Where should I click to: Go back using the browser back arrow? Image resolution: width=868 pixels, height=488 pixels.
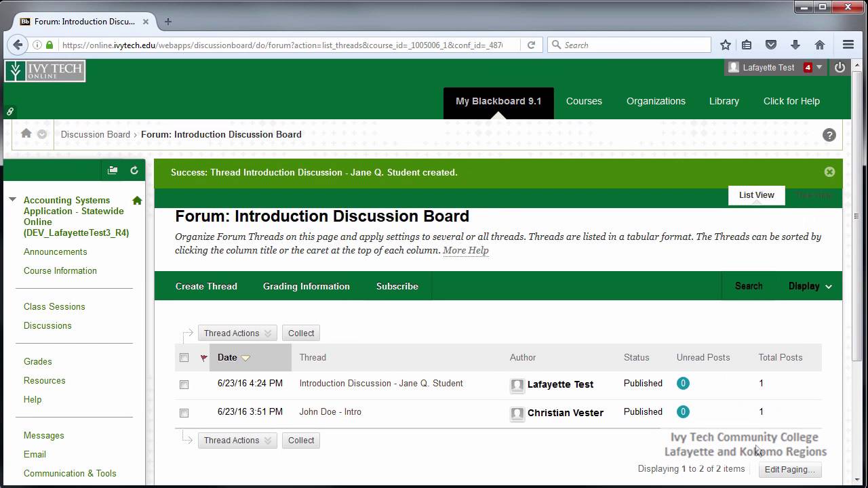pos(18,45)
